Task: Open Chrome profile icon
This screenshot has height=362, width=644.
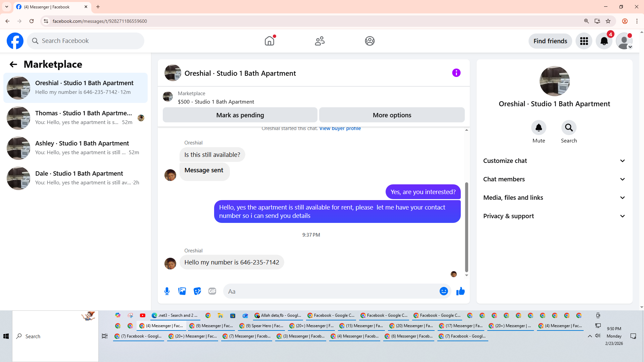Action: pyautogui.click(x=625, y=21)
